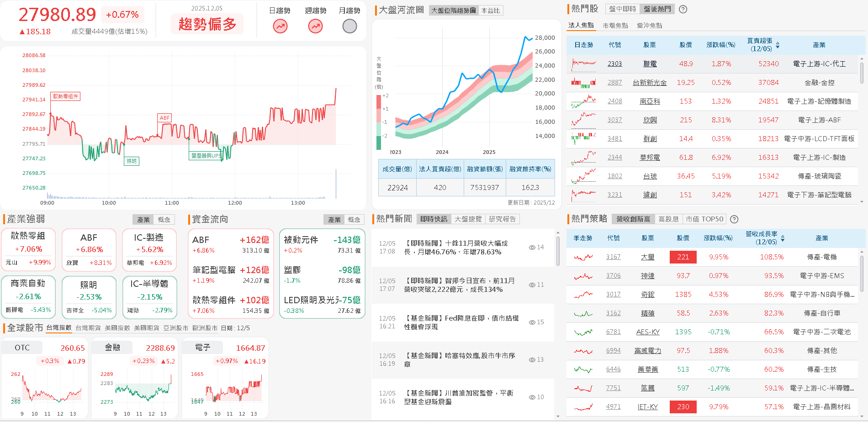Click the 日趨勢 daily trend indicator icon
Screen dimensions: 868x422
[x=280, y=26]
